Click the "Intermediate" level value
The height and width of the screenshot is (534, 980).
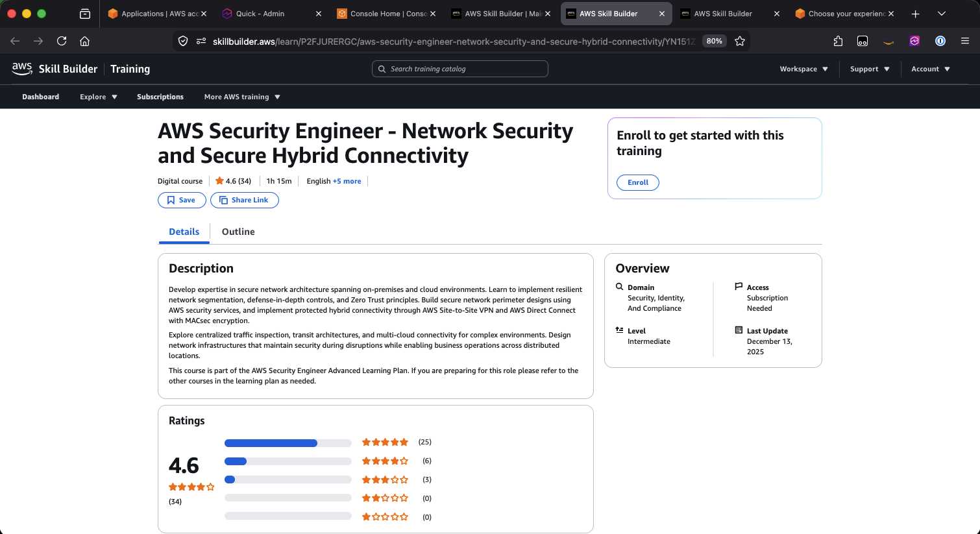click(x=649, y=341)
